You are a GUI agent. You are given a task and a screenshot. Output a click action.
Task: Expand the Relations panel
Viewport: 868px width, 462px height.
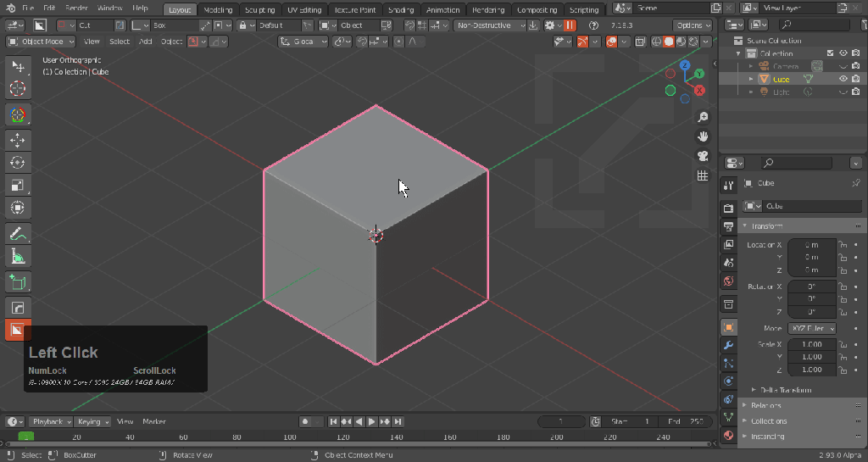click(767, 405)
